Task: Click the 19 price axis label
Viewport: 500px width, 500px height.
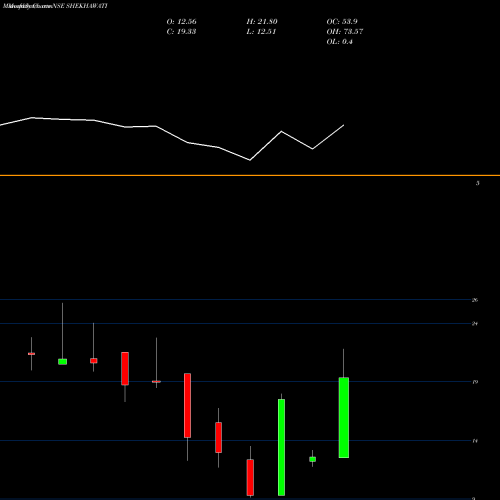Action: (x=475, y=382)
